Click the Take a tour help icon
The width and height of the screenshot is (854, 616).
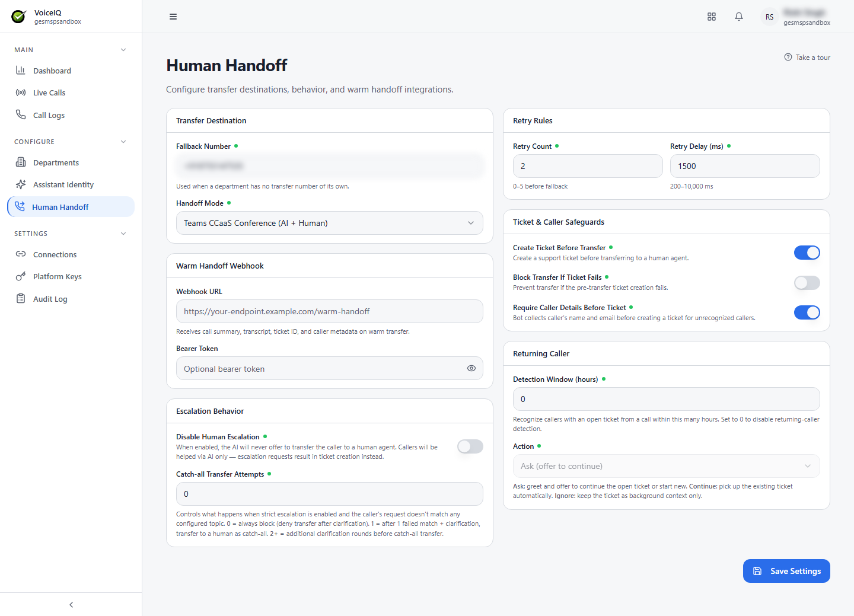pos(788,58)
